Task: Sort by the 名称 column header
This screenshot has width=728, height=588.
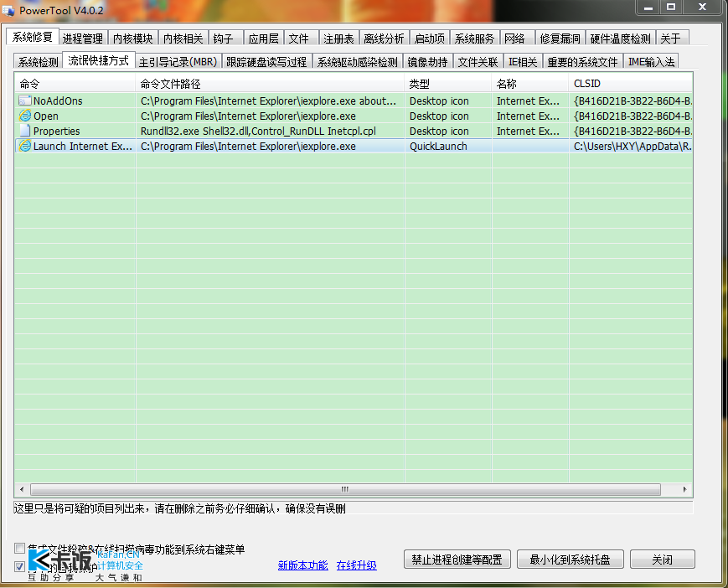Action: [x=530, y=84]
